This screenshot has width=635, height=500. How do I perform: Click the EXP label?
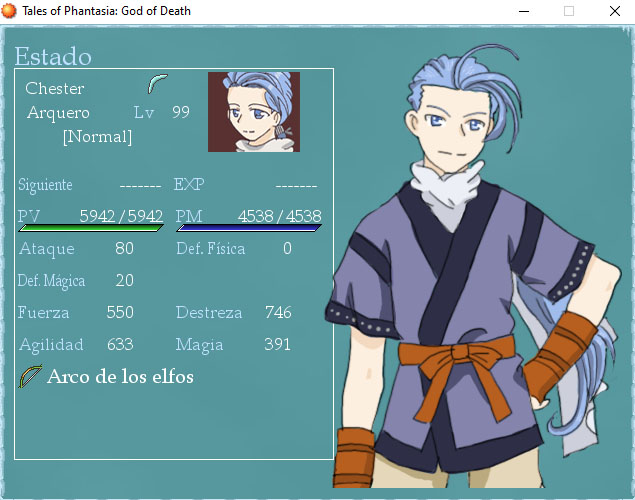tap(189, 184)
